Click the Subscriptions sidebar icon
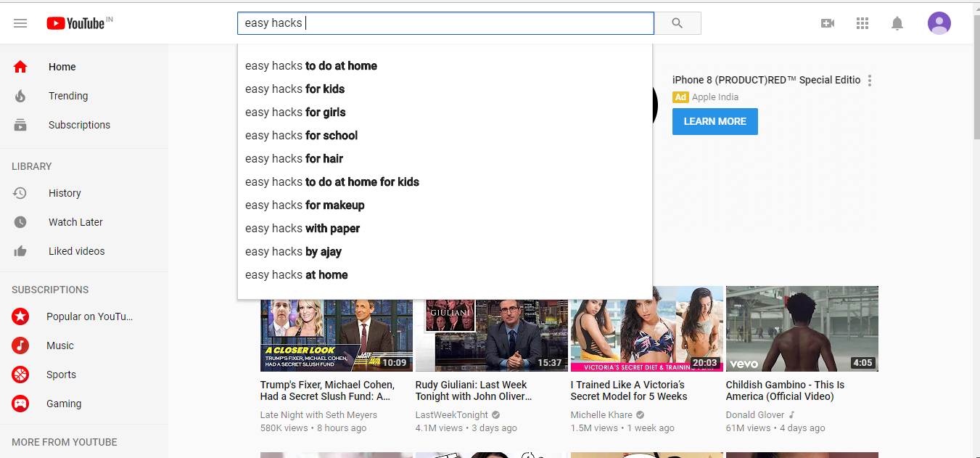 pos(20,125)
